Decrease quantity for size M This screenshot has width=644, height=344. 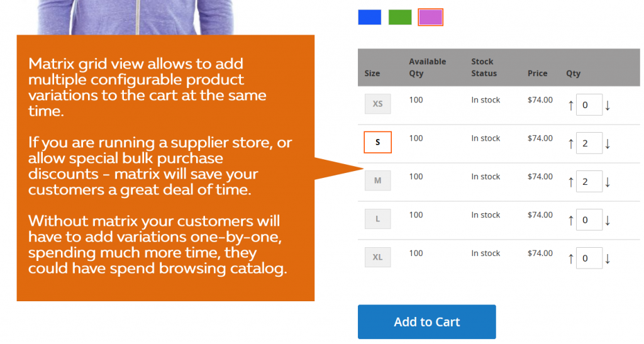[x=608, y=182]
